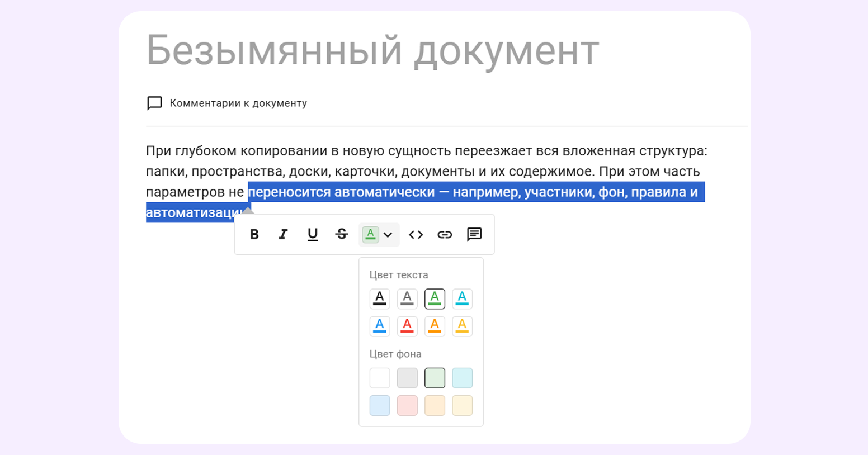Screen dimensions: 868x455
Task: Apply light pink background color
Action: click(407, 406)
